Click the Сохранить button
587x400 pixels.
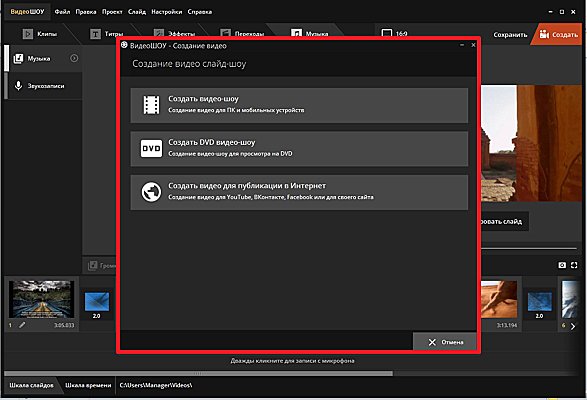pyautogui.click(x=510, y=35)
